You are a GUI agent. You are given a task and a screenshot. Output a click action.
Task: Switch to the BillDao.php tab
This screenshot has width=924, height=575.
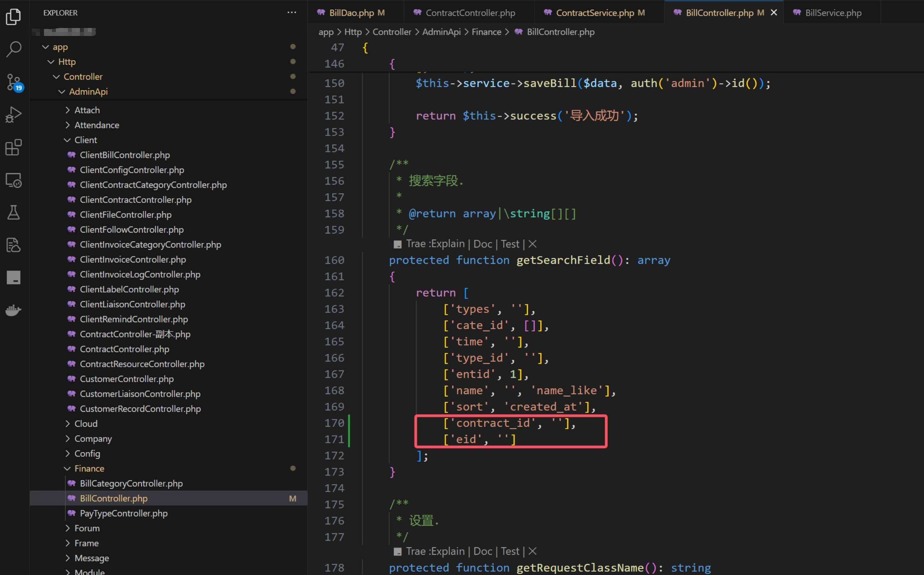pos(355,13)
